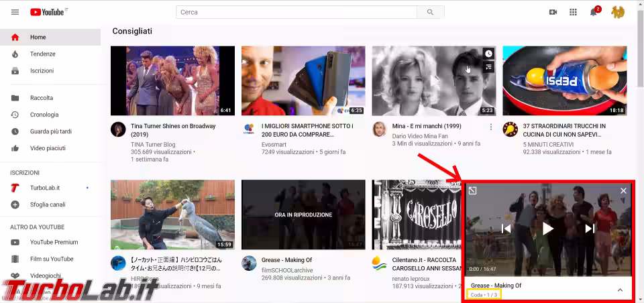Screen dimensions: 644x303
Task: Click the YouTube logo
Action: click(x=48, y=12)
